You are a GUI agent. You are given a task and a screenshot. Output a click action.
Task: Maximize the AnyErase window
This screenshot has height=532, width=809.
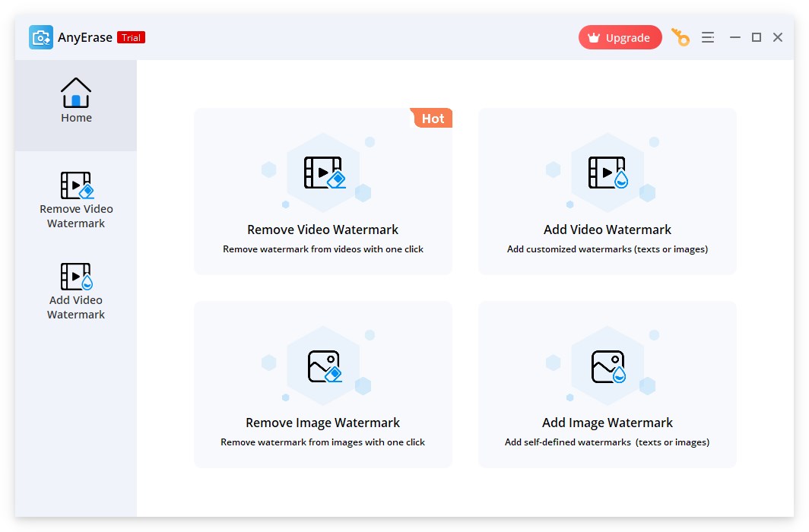click(x=757, y=37)
